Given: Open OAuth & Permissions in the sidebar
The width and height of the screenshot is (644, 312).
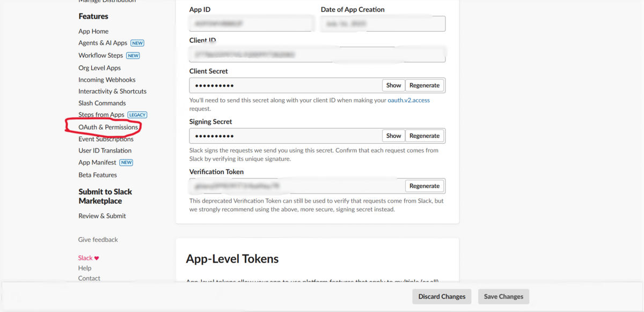Looking at the screenshot, I should click(108, 127).
